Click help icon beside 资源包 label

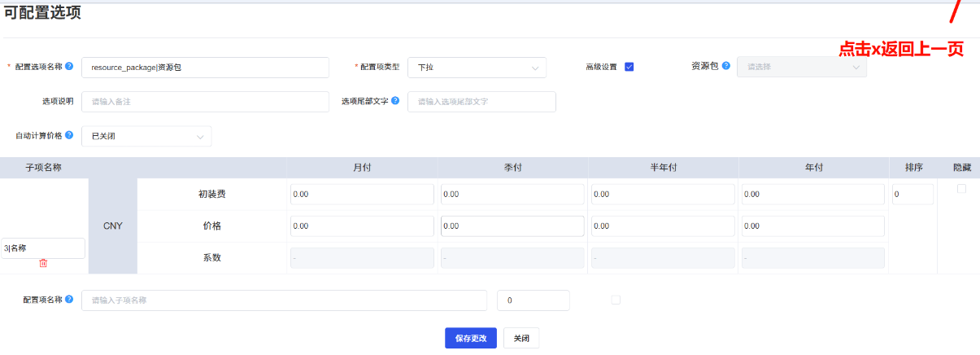coord(725,66)
